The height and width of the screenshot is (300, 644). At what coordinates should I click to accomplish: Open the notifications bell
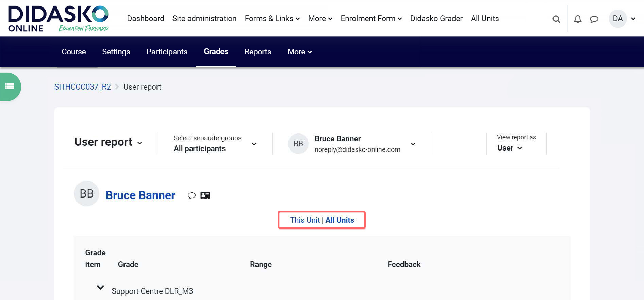(x=577, y=19)
